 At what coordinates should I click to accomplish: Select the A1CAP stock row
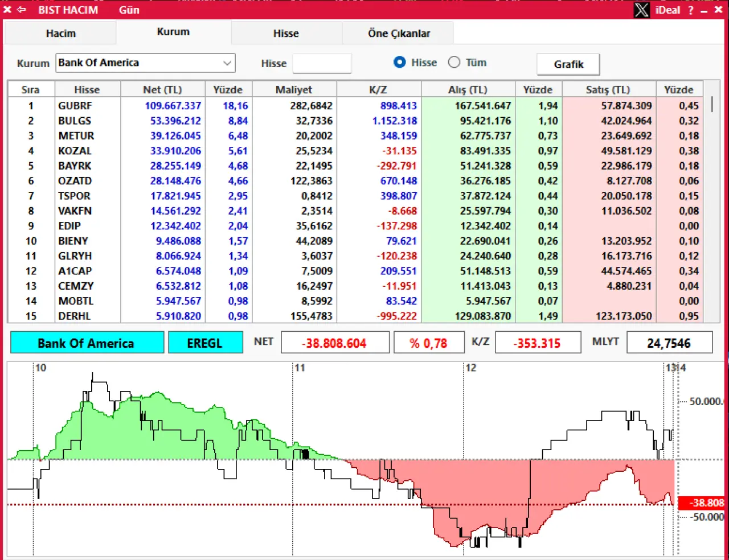(x=355, y=271)
